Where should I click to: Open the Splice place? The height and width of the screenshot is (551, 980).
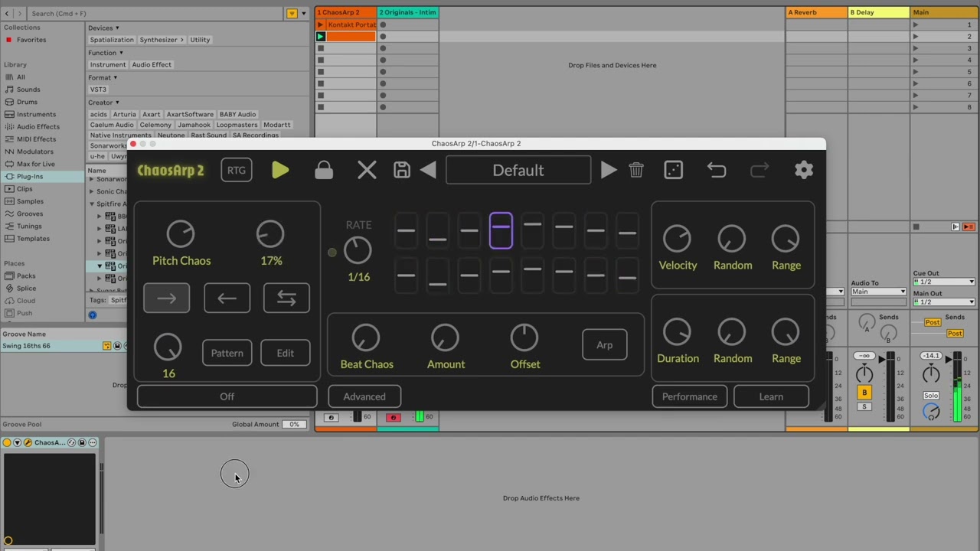[26, 289]
